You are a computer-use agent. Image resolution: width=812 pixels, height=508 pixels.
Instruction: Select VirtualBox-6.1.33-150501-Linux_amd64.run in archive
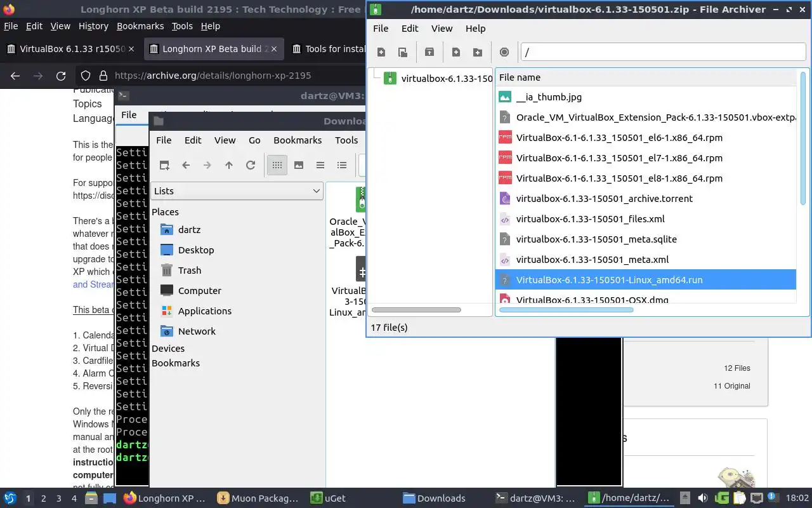(646, 280)
